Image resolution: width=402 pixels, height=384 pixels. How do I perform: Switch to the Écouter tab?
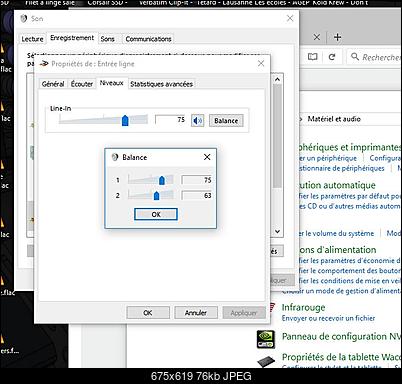click(82, 84)
